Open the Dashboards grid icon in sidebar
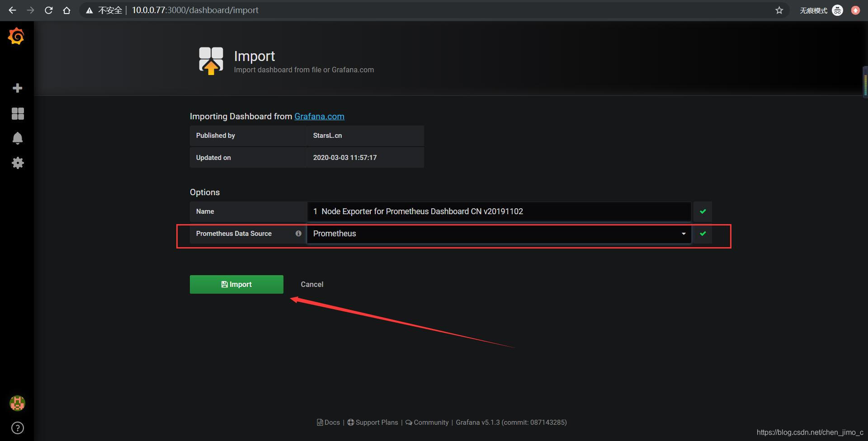 tap(18, 113)
